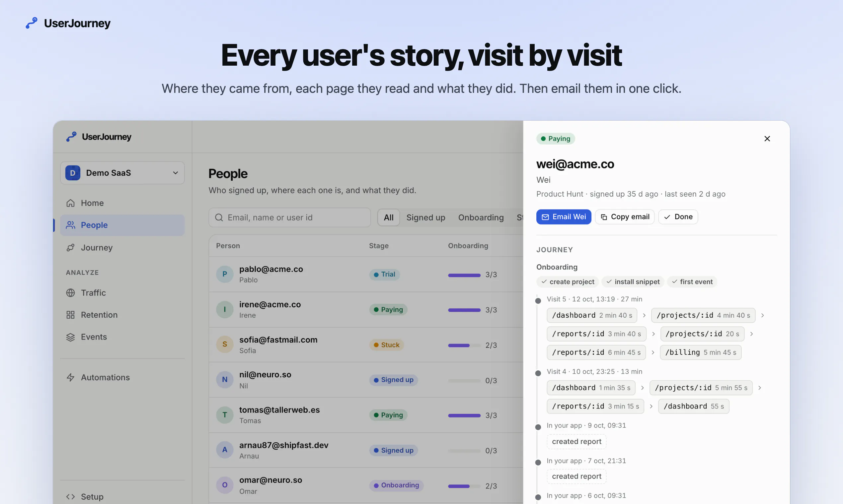
Task: Click the Email Wei button
Action: [564, 217]
